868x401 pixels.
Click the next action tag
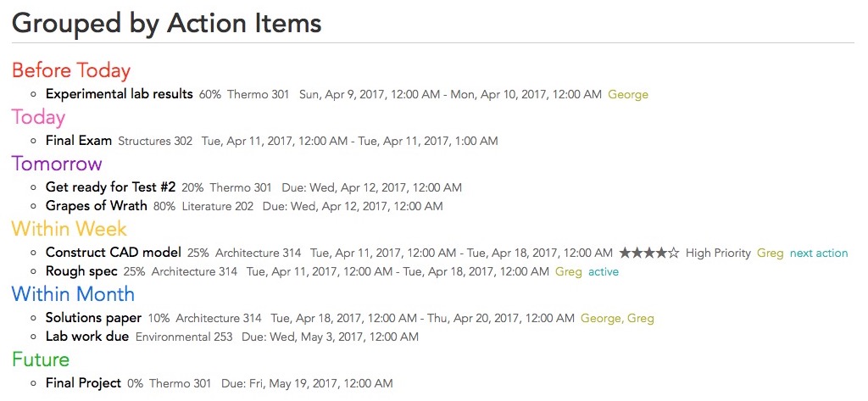819,253
